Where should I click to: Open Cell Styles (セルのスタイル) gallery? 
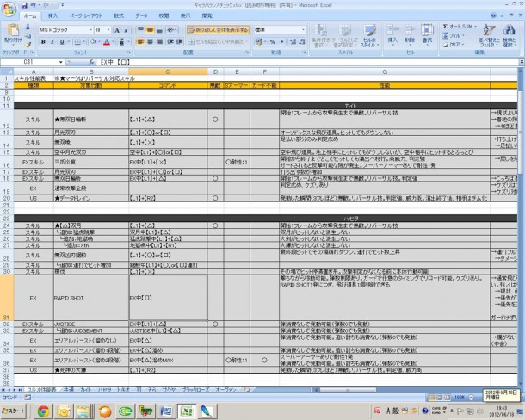point(369,35)
